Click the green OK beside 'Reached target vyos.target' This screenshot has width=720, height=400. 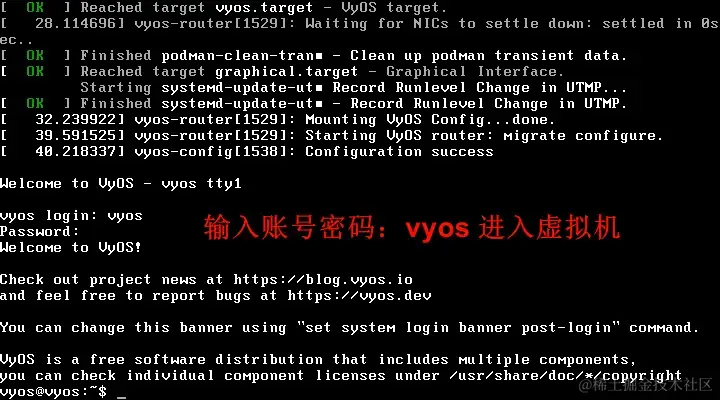(35, 7)
